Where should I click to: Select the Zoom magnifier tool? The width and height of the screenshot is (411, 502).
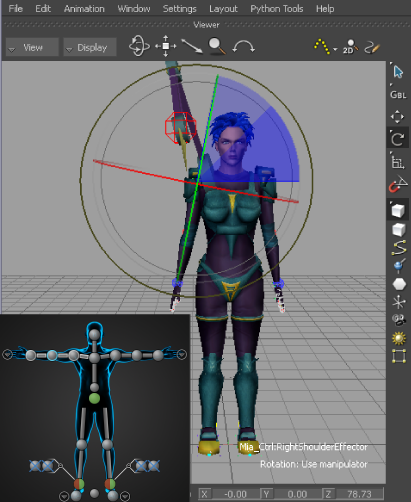pos(217,46)
